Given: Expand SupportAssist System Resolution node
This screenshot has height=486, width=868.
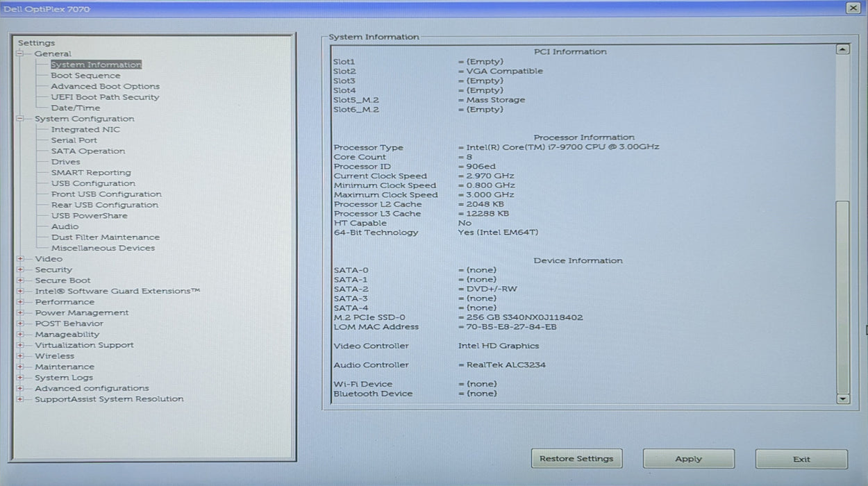Looking at the screenshot, I should [21, 399].
